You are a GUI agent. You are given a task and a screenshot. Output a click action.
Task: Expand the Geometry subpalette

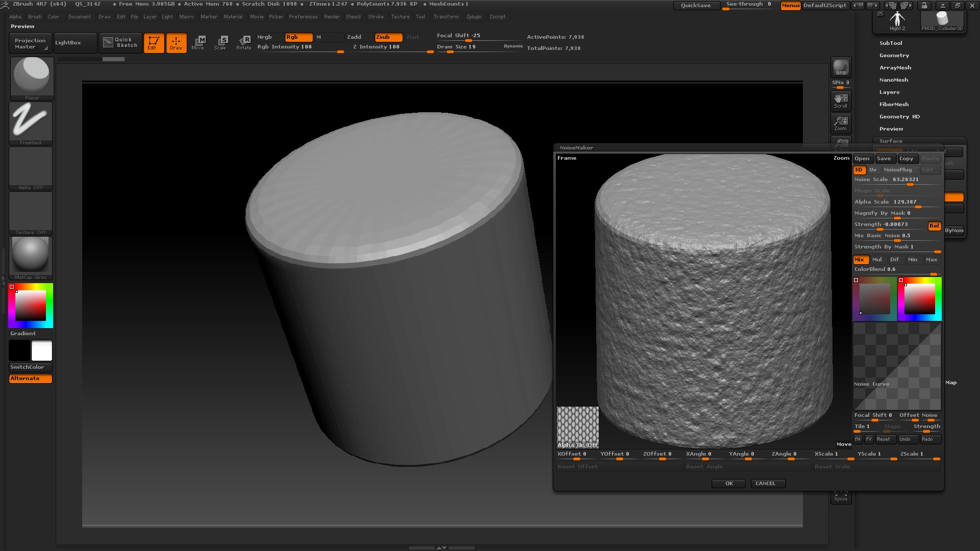pyautogui.click(x=894, y=56)
